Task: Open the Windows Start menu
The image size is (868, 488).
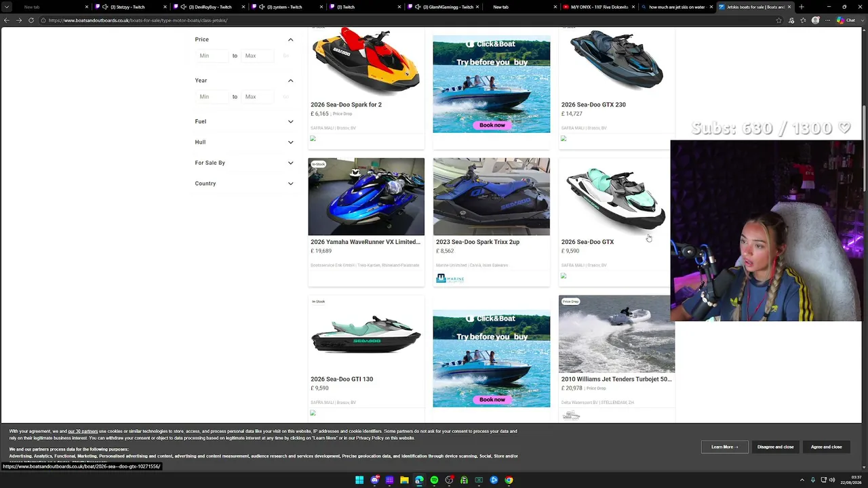Action: click(359, 480)
